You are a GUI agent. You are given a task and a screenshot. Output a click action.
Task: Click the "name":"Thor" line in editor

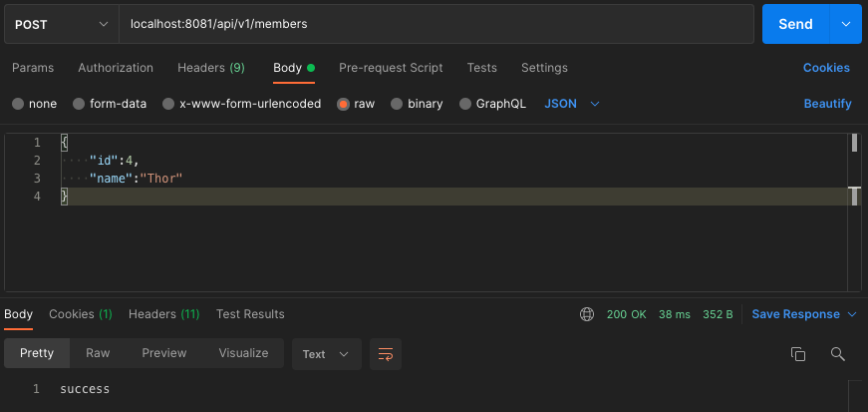point(137,178)
